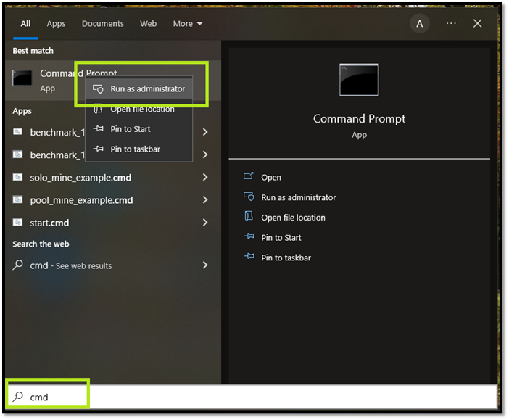Click the search box containing cmd
The width and height of the screenshot is (509, 420).
(x=252, y=397)
